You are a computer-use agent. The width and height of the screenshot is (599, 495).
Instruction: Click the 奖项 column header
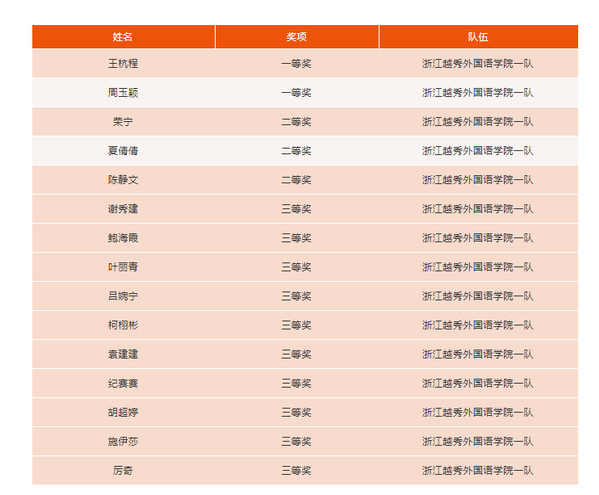point(297,37)
